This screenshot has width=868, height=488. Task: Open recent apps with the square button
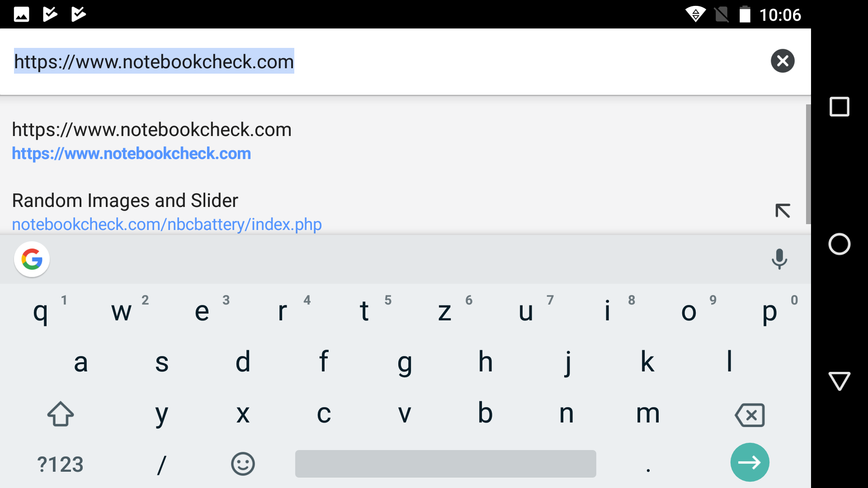[x=839, y=107]
